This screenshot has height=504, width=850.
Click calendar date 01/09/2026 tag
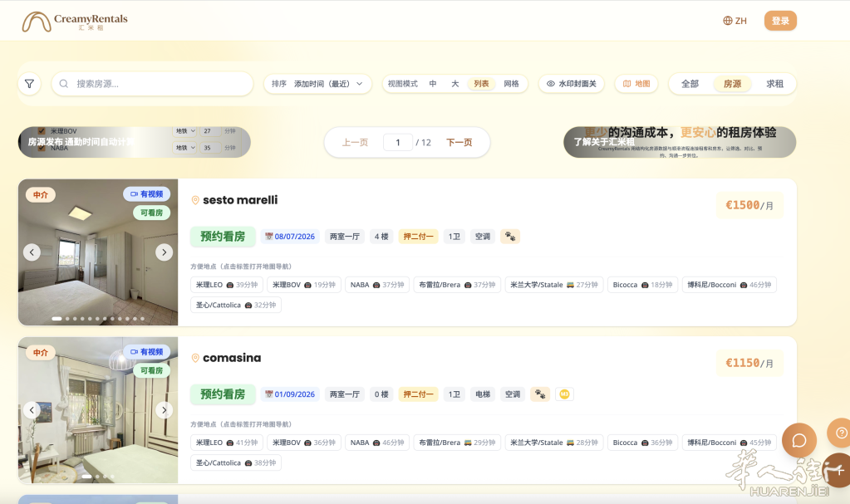point(290,394)
